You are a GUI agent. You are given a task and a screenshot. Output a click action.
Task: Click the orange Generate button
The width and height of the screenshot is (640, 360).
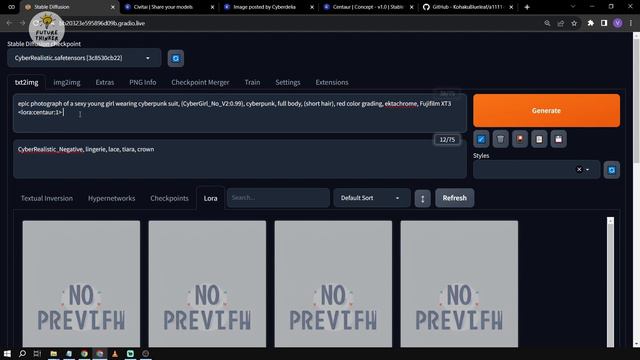546,111
